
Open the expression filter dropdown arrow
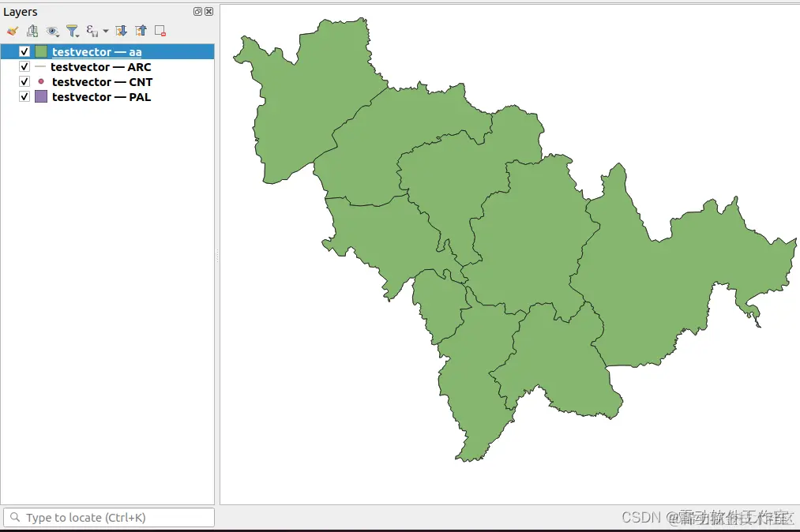(106, 31)
